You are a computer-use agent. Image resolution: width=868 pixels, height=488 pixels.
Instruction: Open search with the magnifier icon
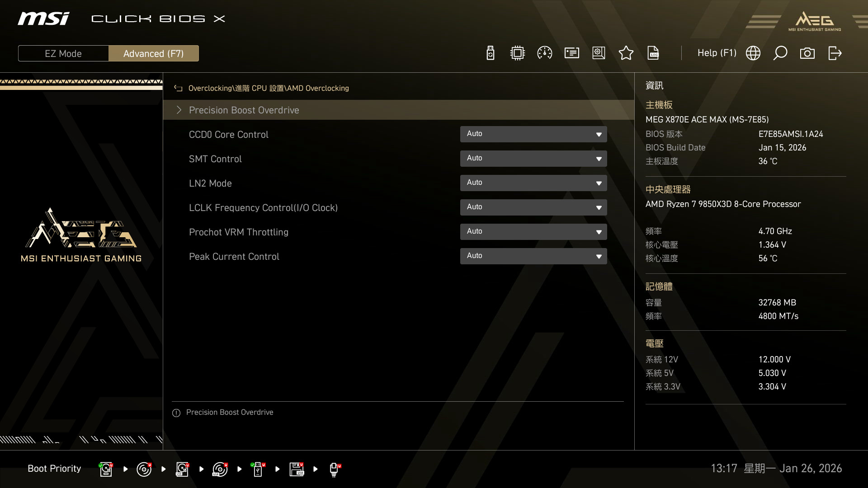click(780, 53)
